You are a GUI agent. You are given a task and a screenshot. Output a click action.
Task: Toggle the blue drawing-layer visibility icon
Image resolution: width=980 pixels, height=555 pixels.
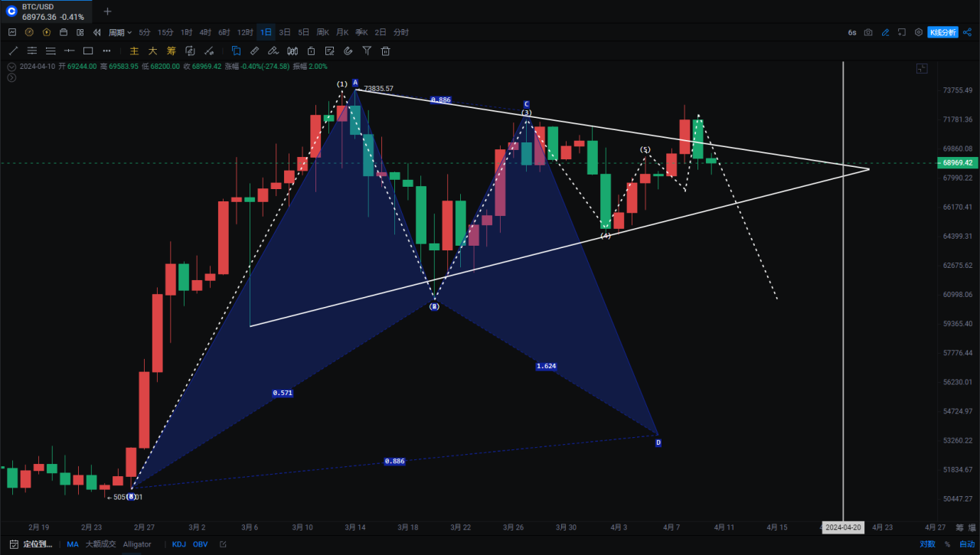pos(236,51)
